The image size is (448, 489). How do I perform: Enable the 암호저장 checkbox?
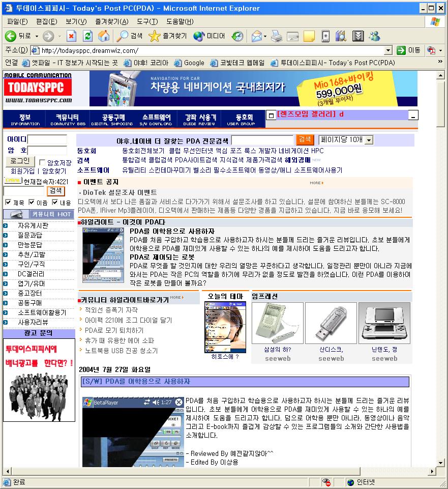coord(43,163)
